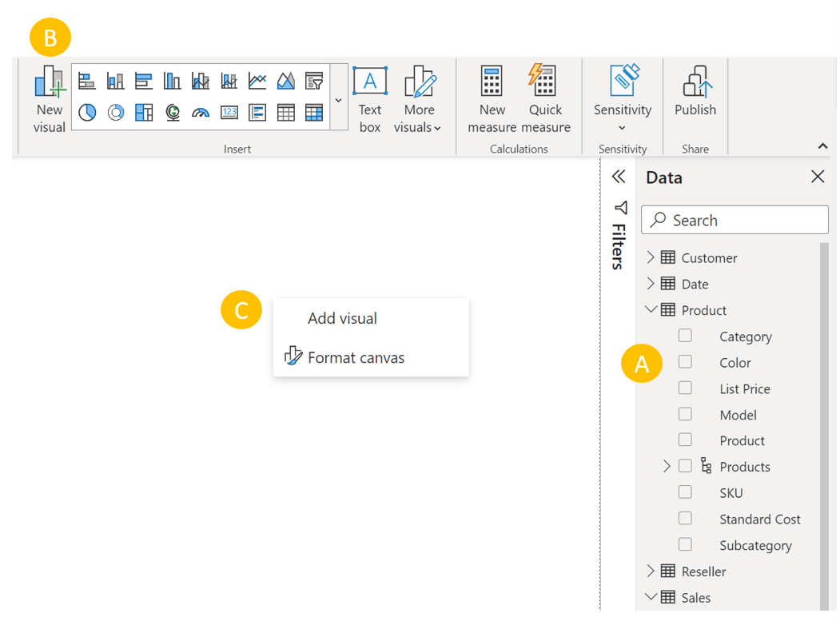Insert a map globe visual
Screen dimensions: 840x629
click(x=173, y=113)
